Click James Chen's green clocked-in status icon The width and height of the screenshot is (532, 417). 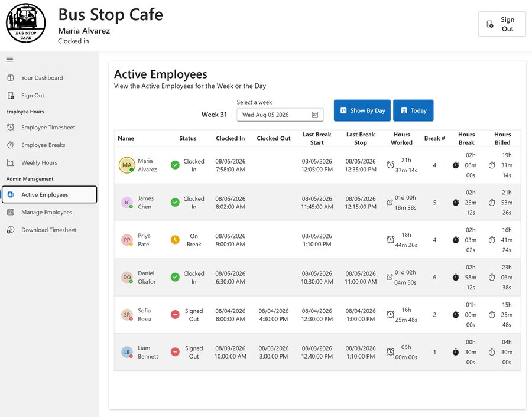click(175, 203)
